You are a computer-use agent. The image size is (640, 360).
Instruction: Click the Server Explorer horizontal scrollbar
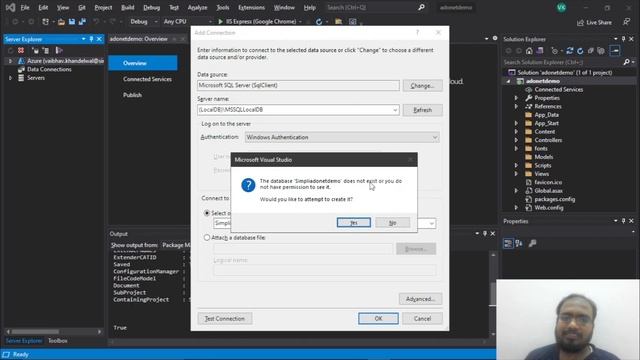pyautogui.click(x=54, y=331)
